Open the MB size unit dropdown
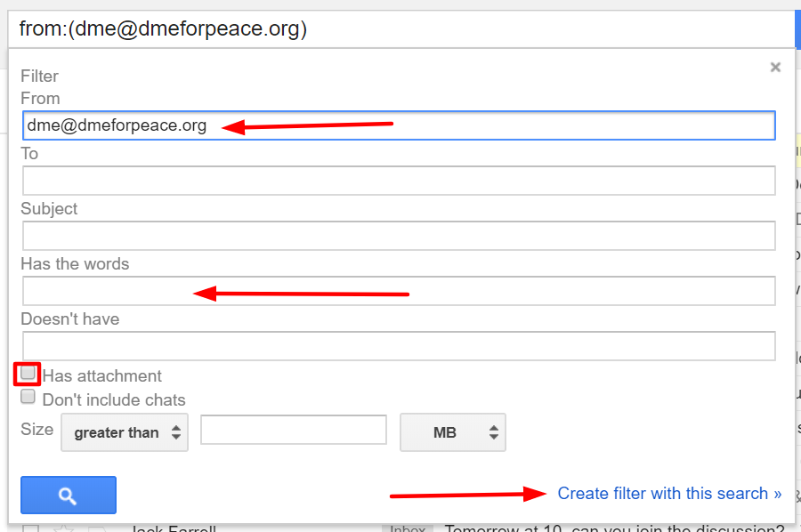Screen dimensions: 801x532 click(x=453, y=432)
